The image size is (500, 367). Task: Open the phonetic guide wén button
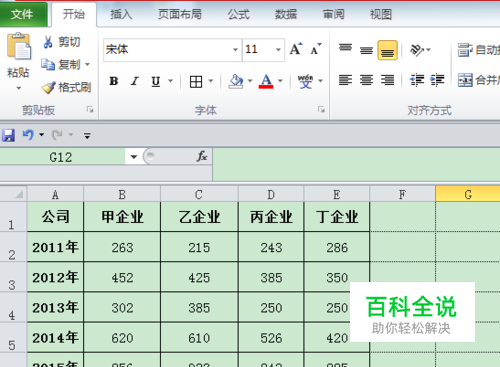click(x=306, y=81)
